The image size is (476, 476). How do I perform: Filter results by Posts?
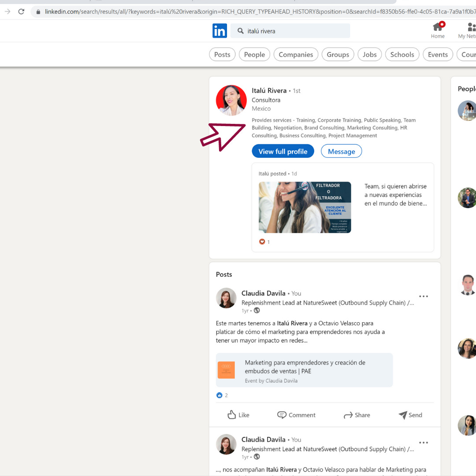222,55
